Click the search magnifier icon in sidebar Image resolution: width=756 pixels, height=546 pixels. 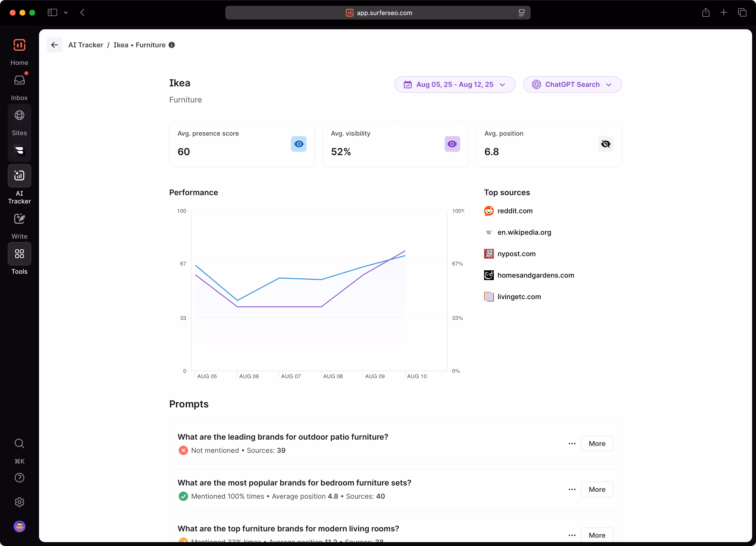pos(19,443)
